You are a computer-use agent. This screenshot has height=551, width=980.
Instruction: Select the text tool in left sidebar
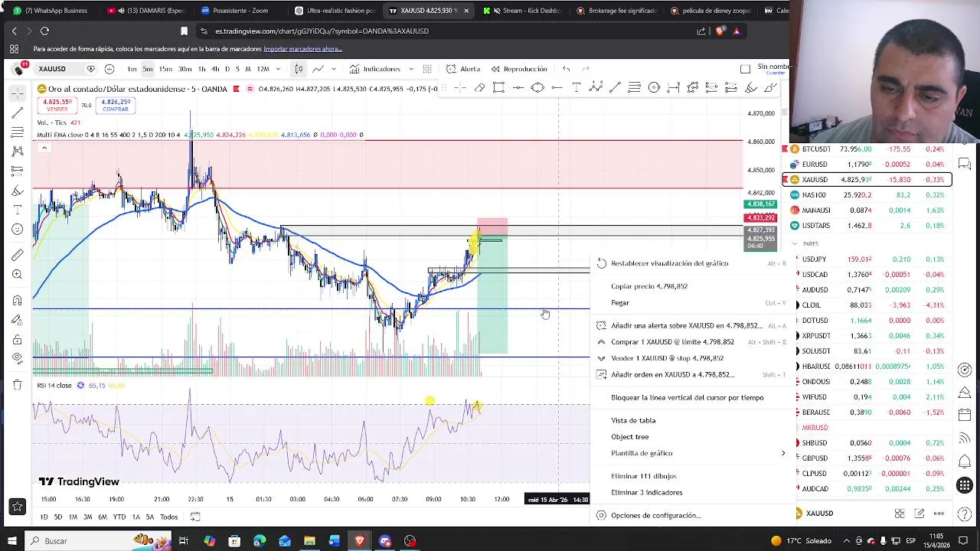point(18,210)
